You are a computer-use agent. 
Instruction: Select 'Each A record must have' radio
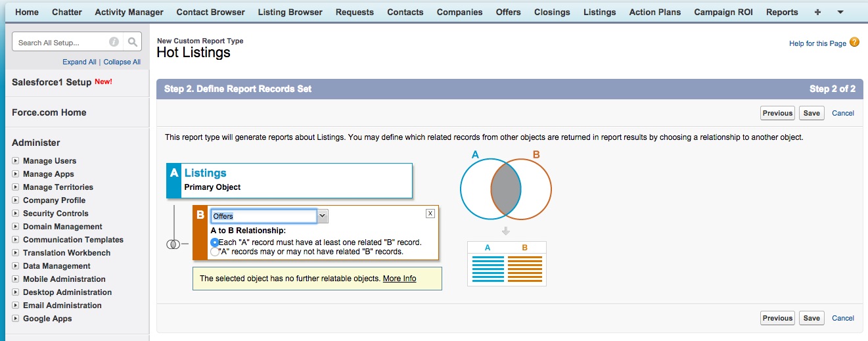click(214, 242)
